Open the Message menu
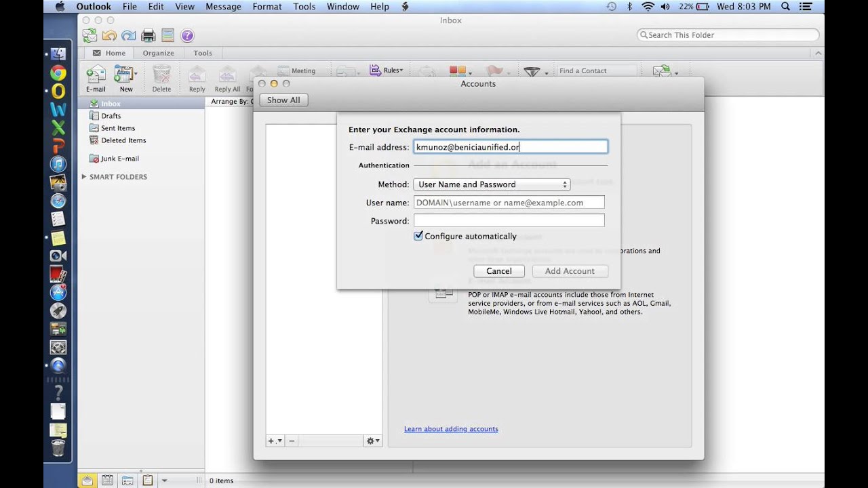868x488 pixels. [223, 7]
